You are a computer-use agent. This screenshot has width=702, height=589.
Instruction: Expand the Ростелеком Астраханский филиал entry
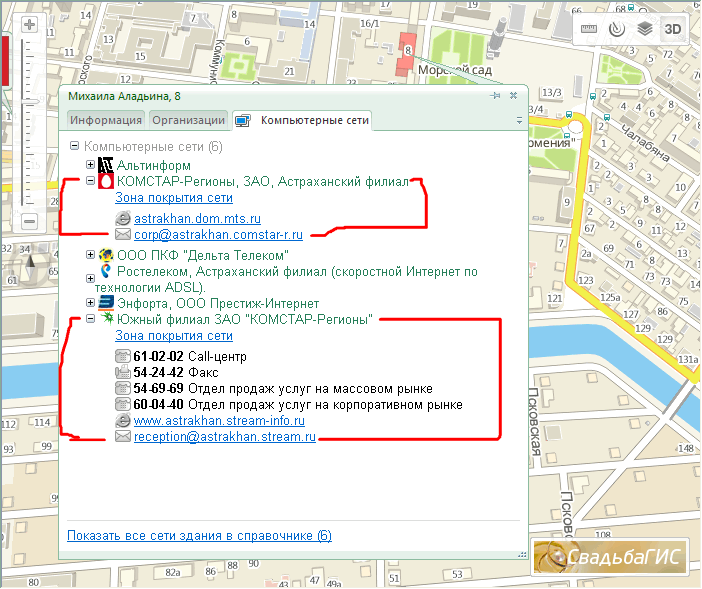point(90,278)
